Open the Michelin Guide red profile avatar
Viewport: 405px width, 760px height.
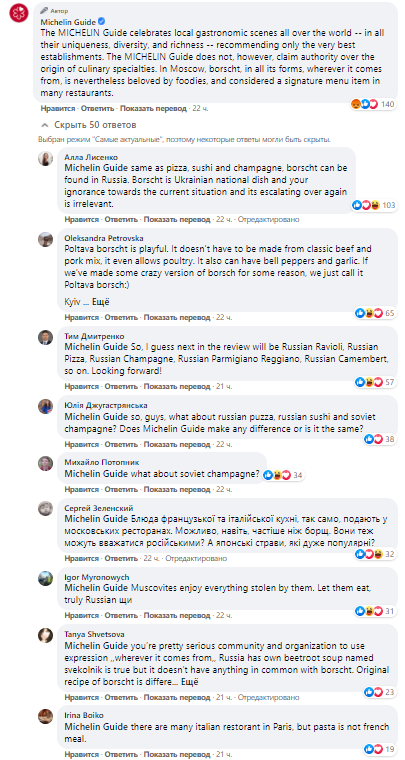17,12
